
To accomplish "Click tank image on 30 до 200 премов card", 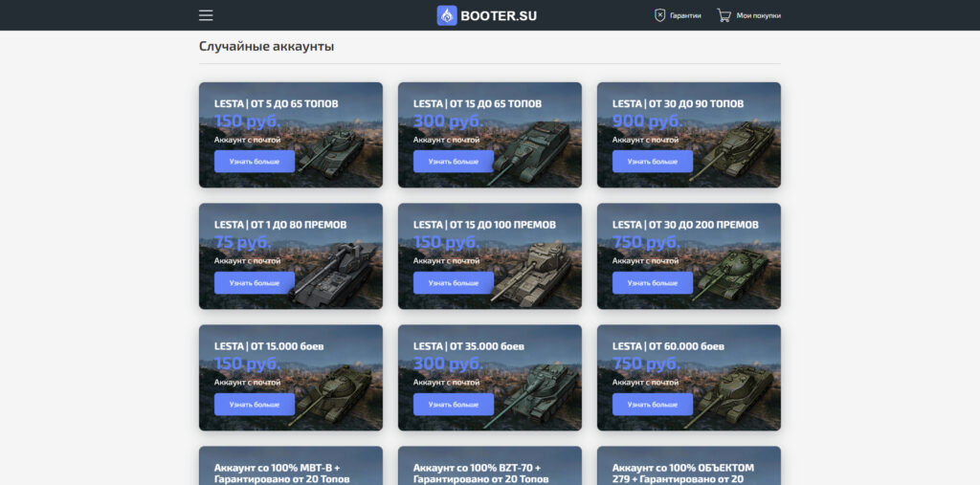I will coord(732,275).
